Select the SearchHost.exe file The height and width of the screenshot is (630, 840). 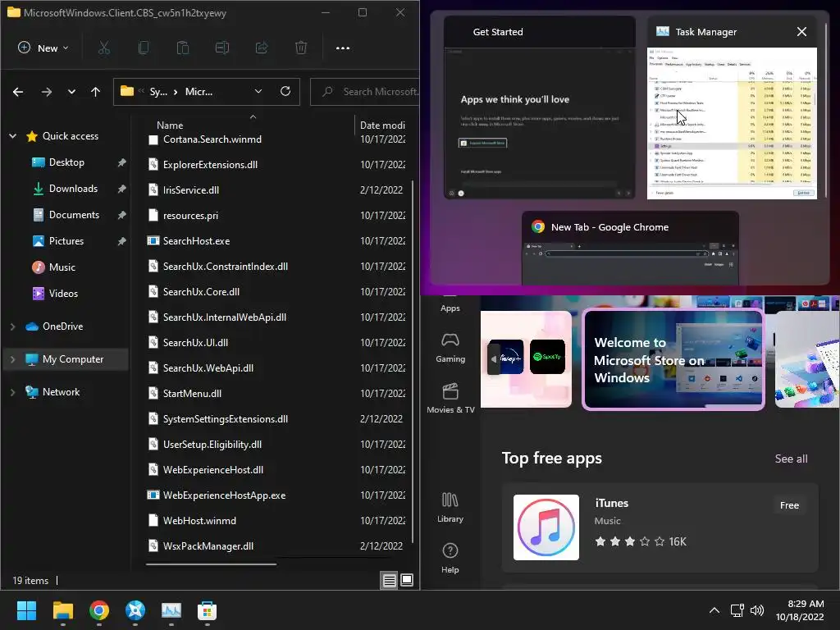point(197,241)
